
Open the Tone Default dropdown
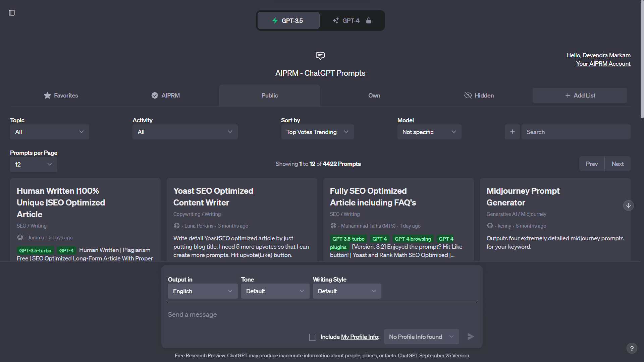(275, 291)
